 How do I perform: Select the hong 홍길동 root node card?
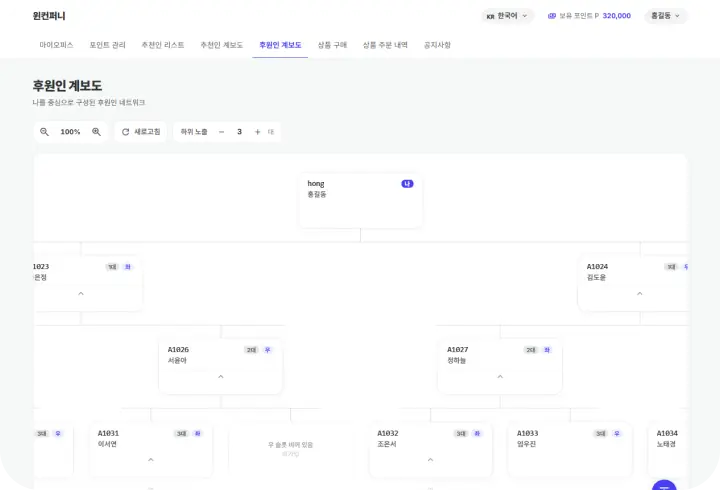pos(360,200)
